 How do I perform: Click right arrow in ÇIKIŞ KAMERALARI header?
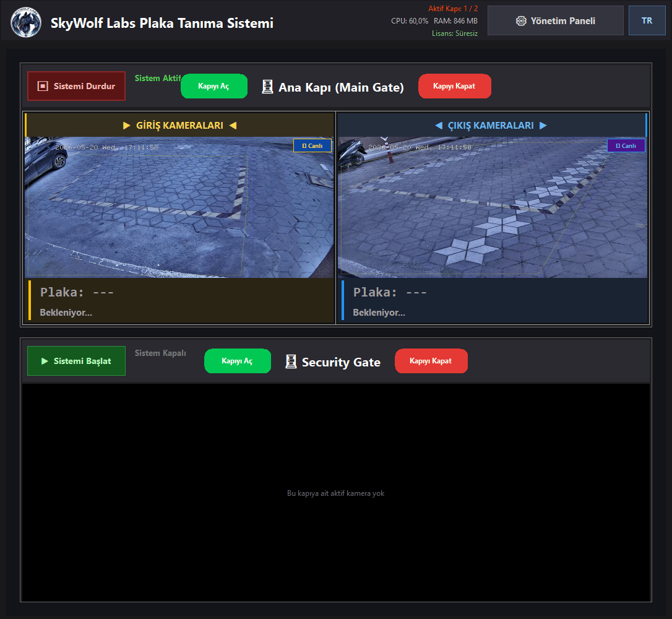543,125
